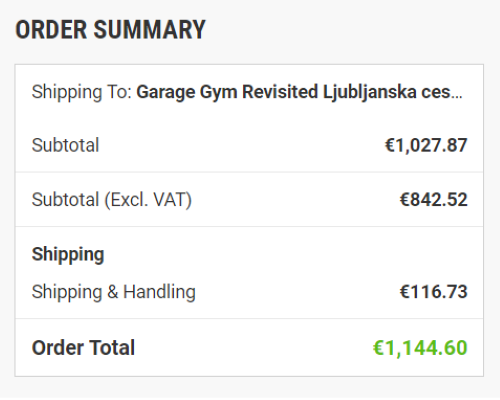Click the green €1,144.60 order total
The height and width of the screenshot is (400, 500).
tap(420, 348)
